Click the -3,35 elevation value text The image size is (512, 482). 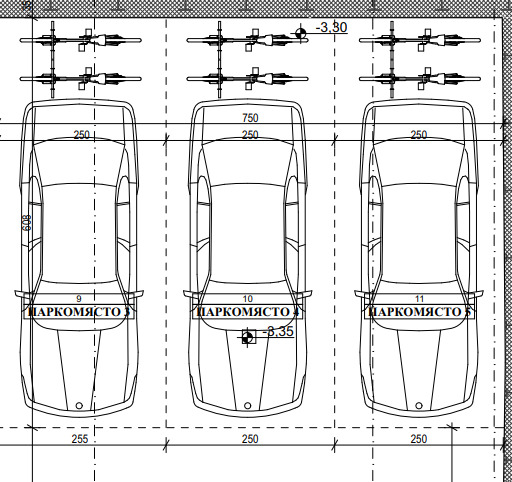point(278,331)
